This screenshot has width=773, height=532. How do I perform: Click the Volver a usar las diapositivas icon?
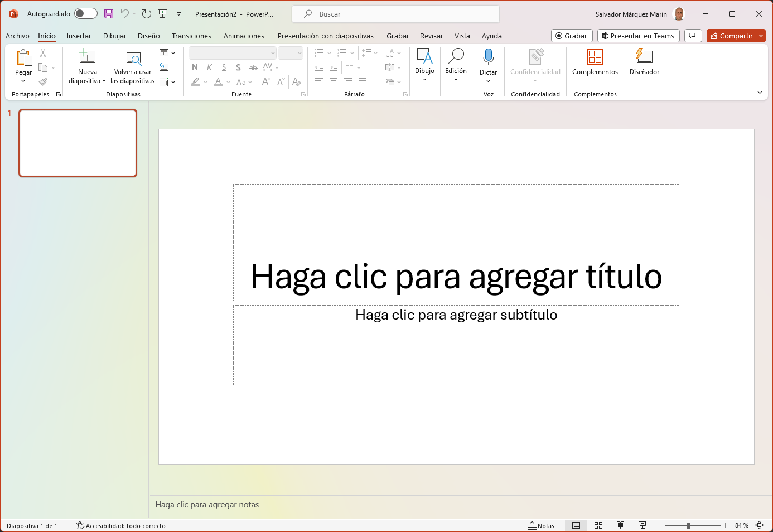[x=133, y=57]
